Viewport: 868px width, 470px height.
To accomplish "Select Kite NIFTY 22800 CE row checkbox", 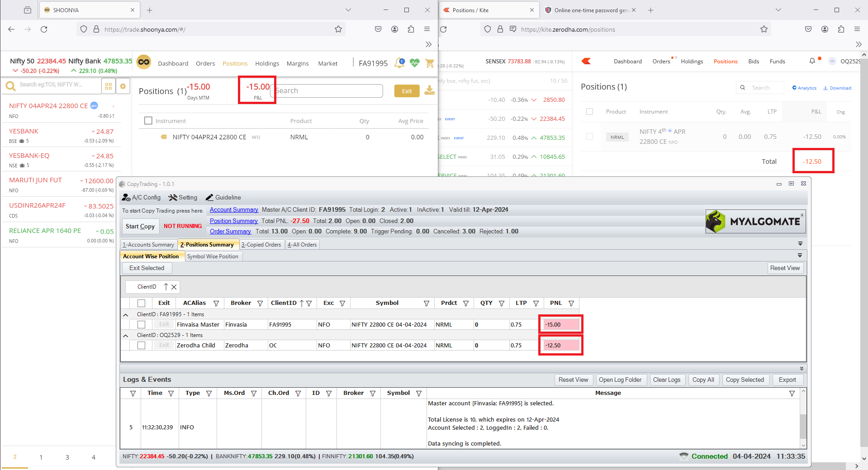I will click(x=589, y=136).
